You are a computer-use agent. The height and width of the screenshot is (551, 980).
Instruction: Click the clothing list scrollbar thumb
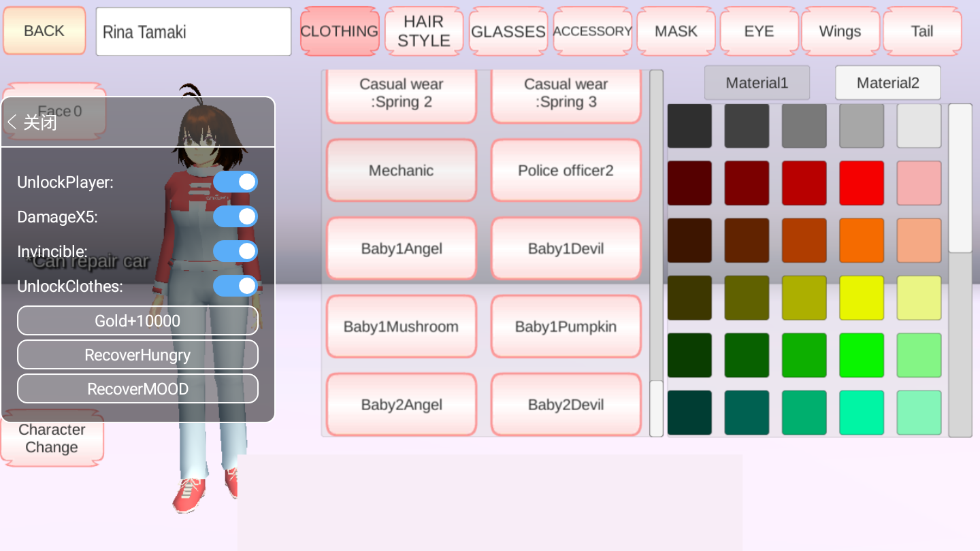656,408
